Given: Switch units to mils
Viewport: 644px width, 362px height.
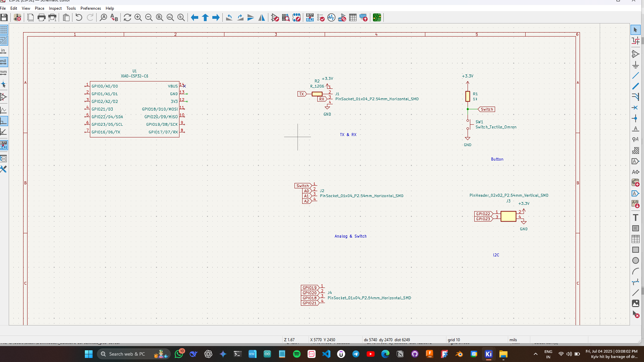Looking at the screenshot, I should tap(4, 62).
